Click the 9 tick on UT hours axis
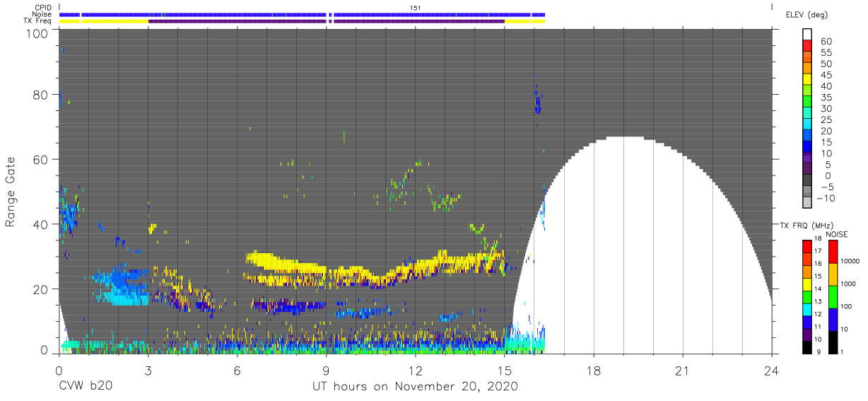 [x=326, y=370]
